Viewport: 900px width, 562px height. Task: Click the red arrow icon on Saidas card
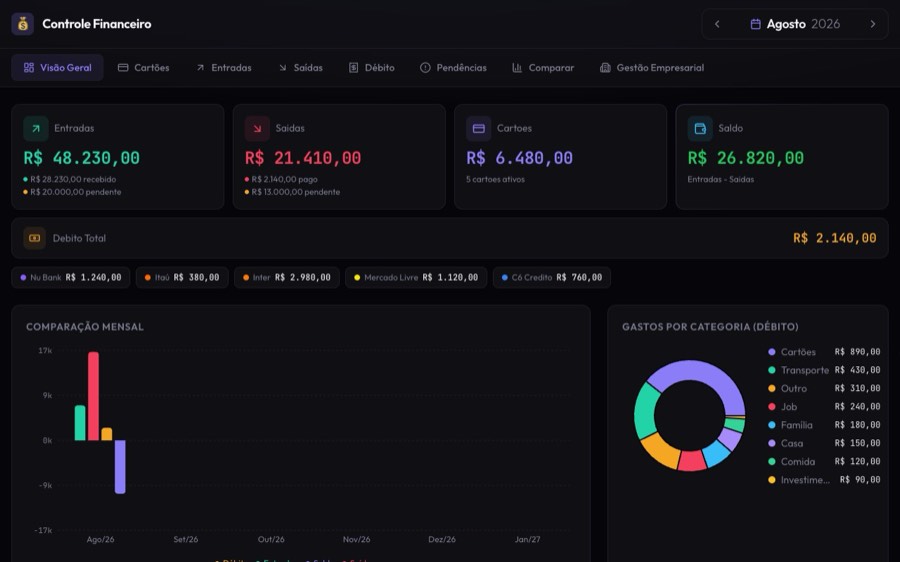click(257, 129)
